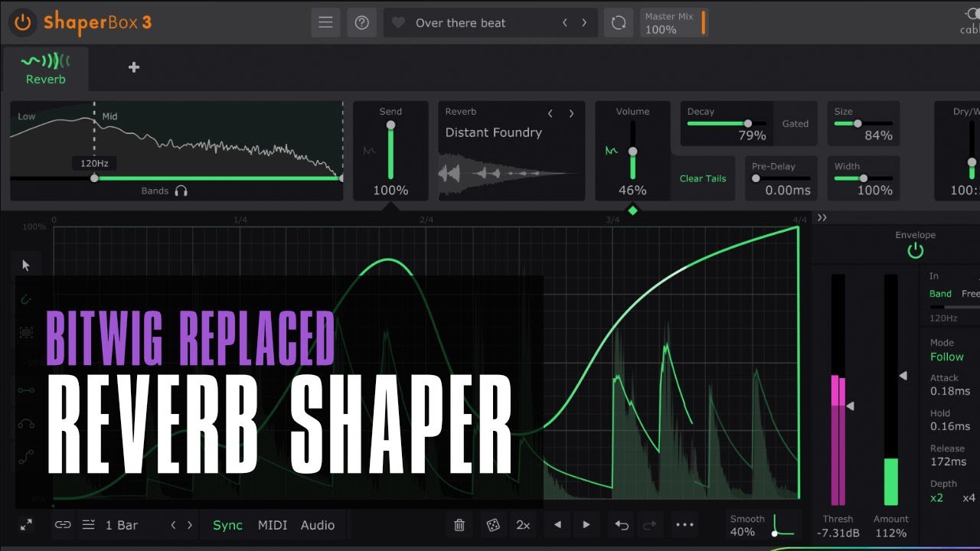
Task: Select Audio trigger mode
Action: 318,525
